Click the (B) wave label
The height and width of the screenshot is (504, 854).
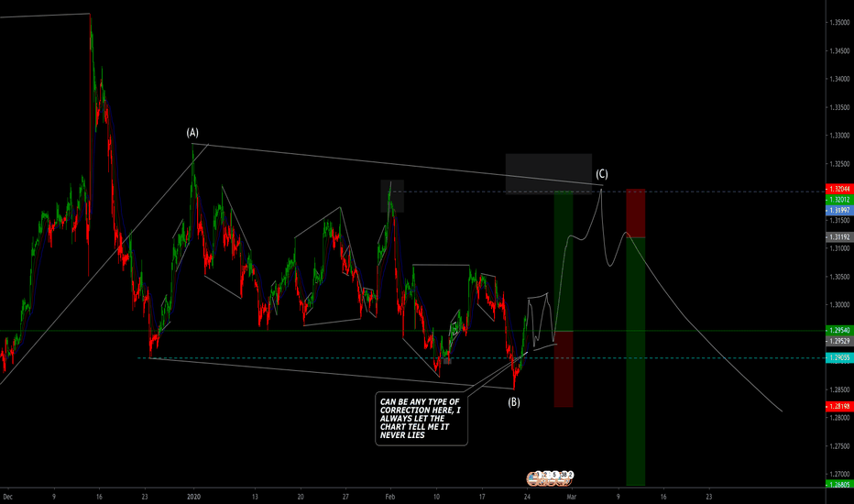[514, 402]
